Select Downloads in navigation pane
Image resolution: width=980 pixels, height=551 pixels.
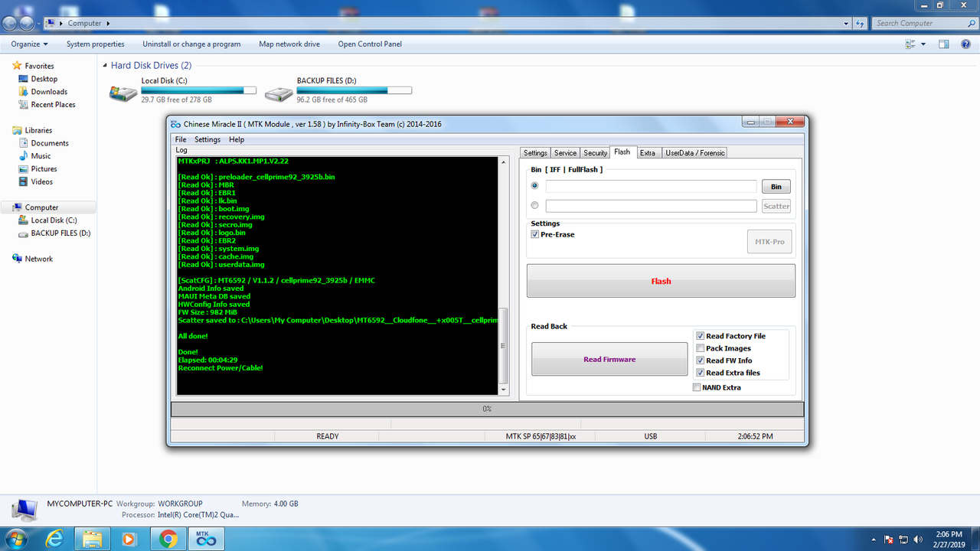[49, 92]
